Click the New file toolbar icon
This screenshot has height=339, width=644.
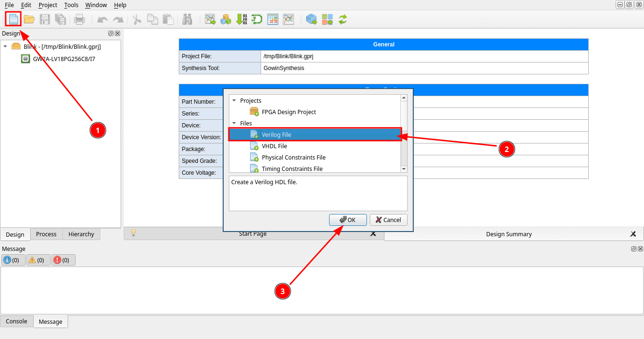[x=13, y=19]
